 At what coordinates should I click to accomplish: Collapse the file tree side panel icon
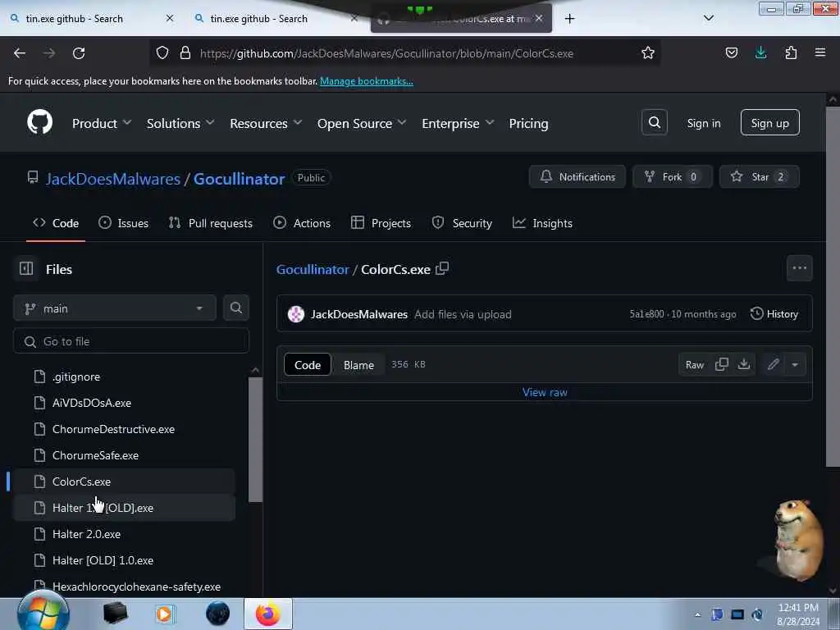tap(26, 268)
